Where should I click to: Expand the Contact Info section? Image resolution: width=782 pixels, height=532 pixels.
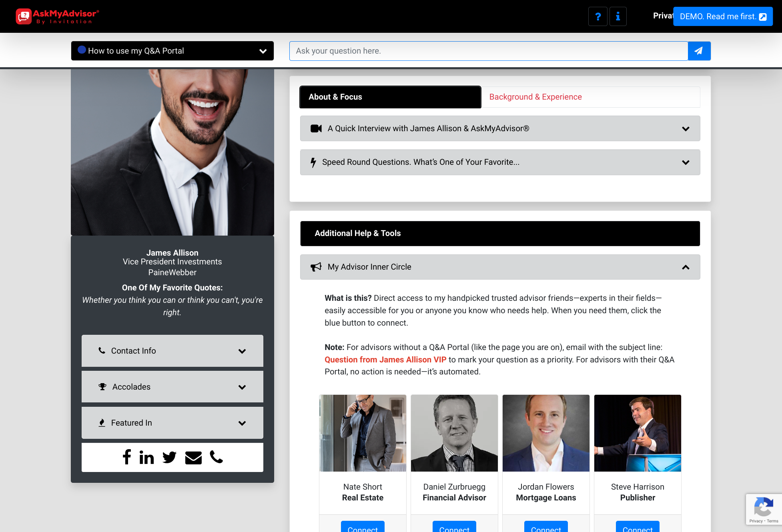(x=172, y=351)
